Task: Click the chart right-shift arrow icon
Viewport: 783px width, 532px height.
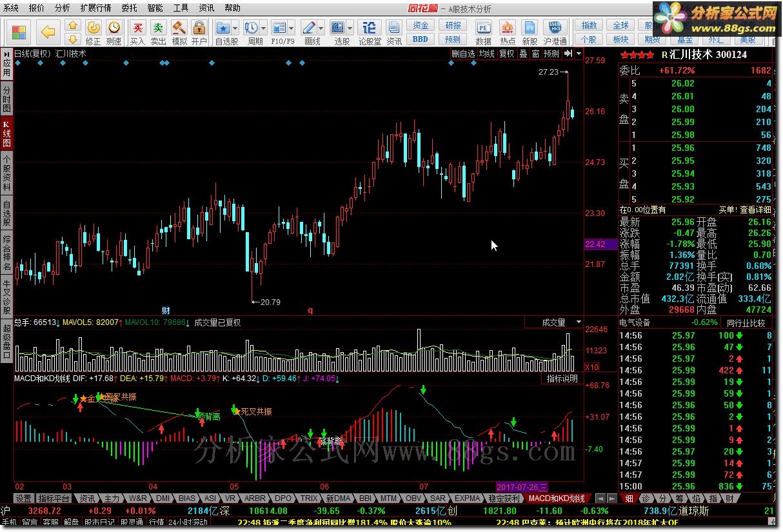Action: 568,54
